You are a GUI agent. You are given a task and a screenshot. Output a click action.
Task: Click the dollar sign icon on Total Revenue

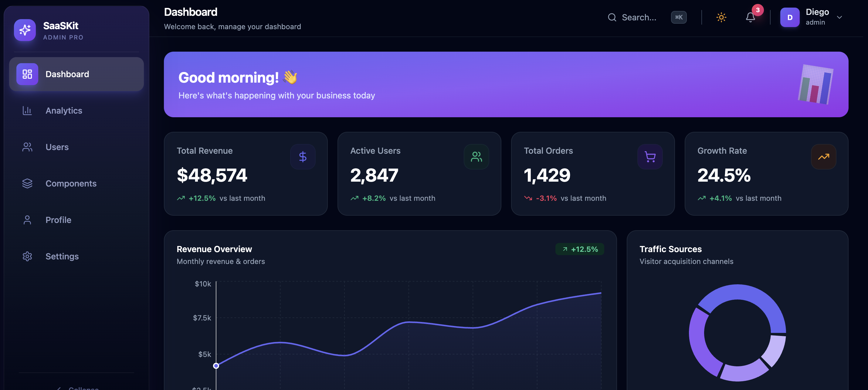303,156
